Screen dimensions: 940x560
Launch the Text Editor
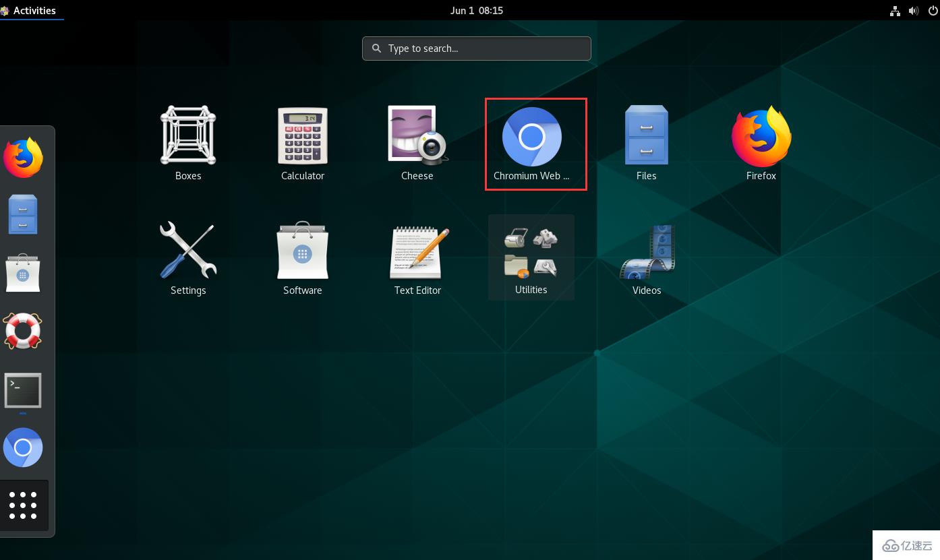coord(417,253)
